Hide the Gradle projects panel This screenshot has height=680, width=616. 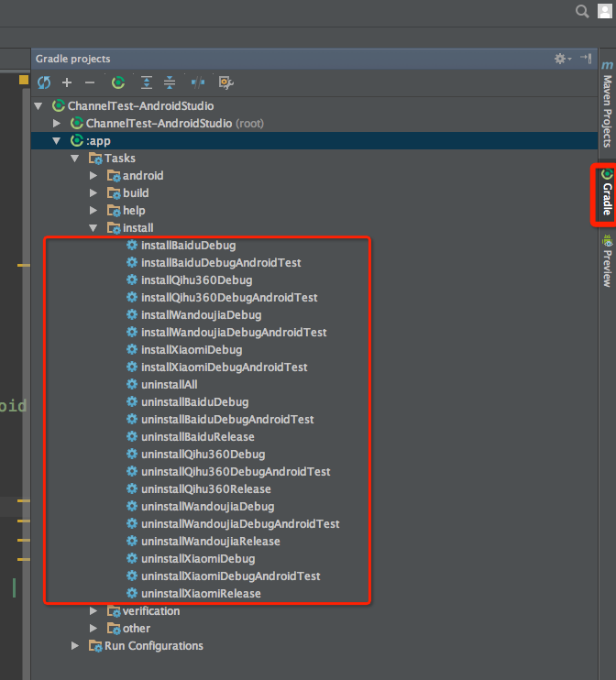(x=586, y=58)
